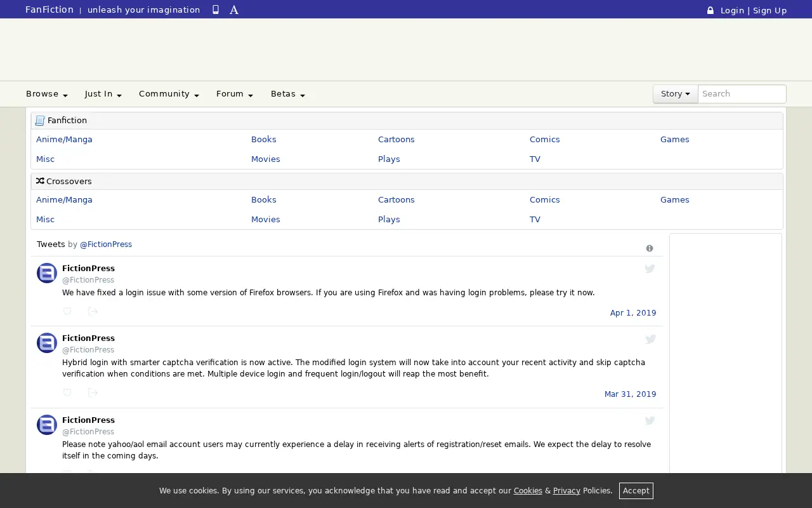Screen dimensions: 812x508
Task: Open Fanfiction Games category
Action: (674, 140)
